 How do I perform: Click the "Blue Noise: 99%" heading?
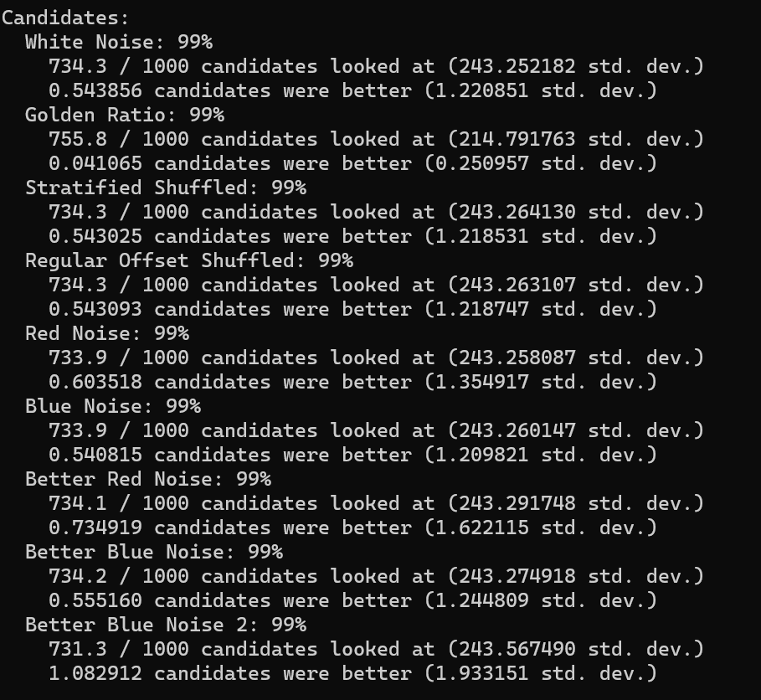112,405
